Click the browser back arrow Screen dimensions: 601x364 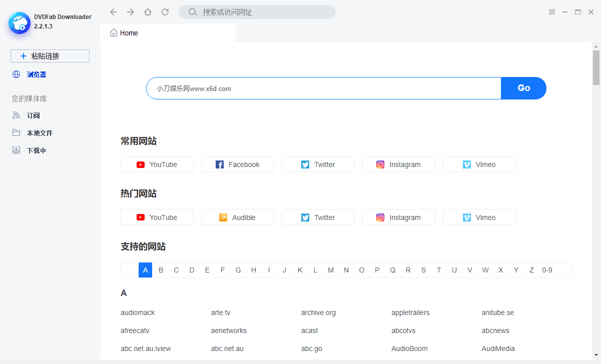tap(114, 12)
